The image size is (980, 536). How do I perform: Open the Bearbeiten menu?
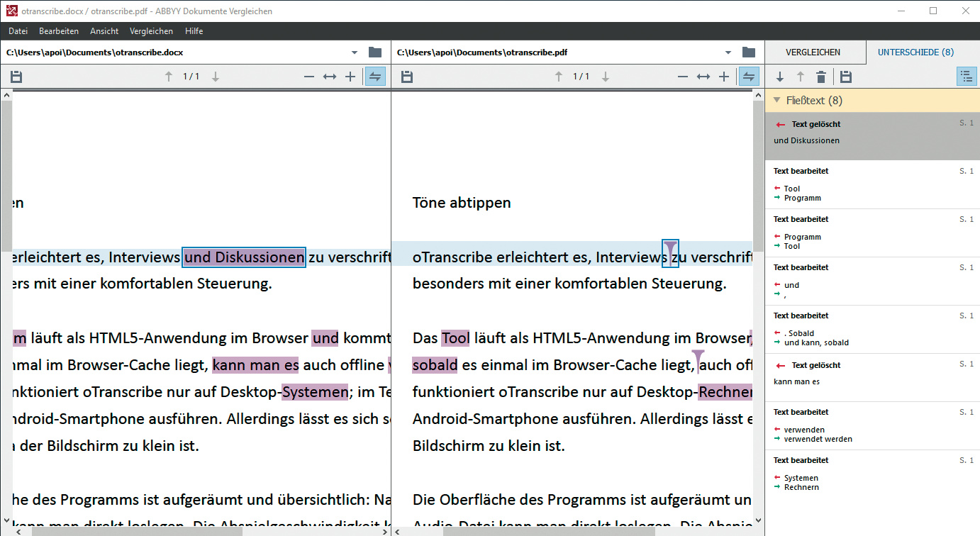[59, 31]
